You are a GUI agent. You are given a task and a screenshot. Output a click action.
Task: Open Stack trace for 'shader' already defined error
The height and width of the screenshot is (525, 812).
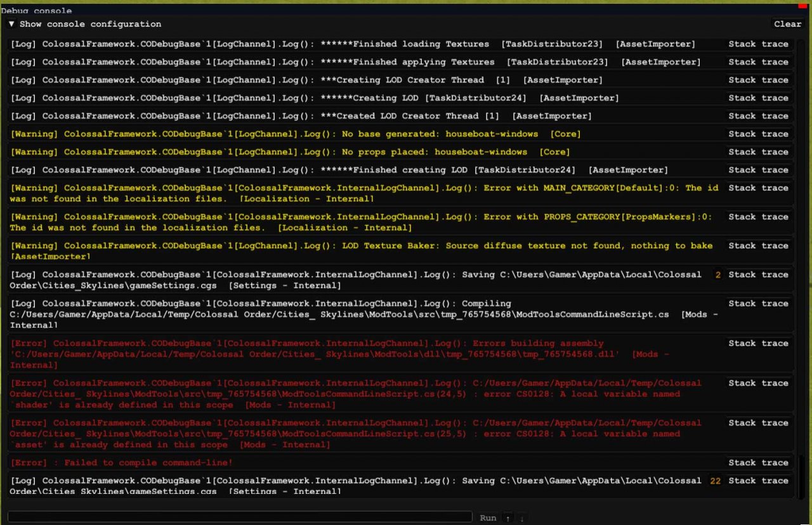758,383
